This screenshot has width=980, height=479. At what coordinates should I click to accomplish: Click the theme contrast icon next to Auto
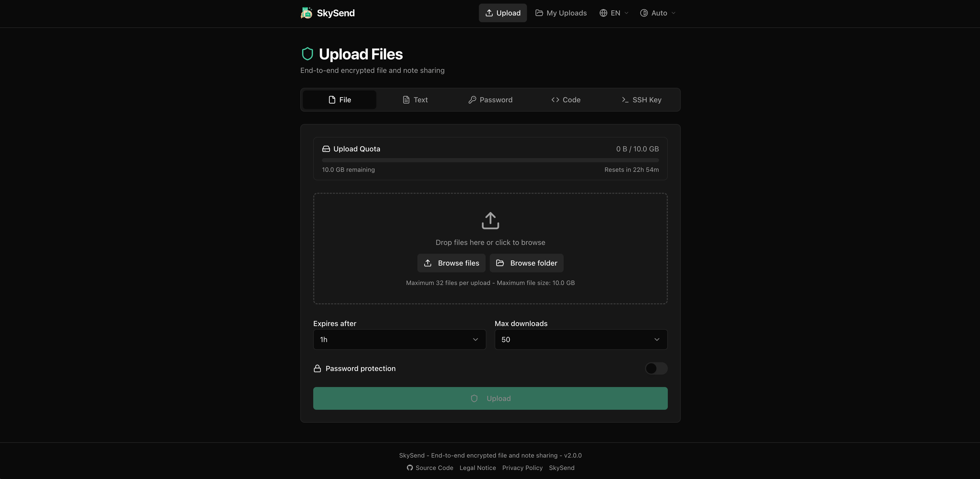coord(644,13)
